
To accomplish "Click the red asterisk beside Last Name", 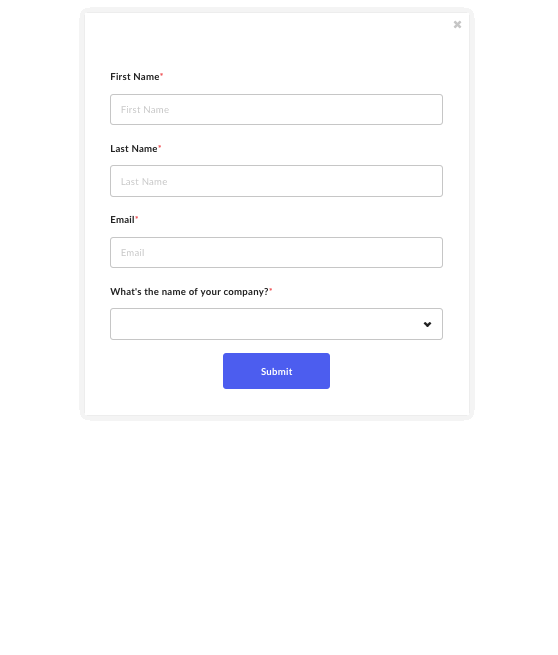I will (160, 147).
